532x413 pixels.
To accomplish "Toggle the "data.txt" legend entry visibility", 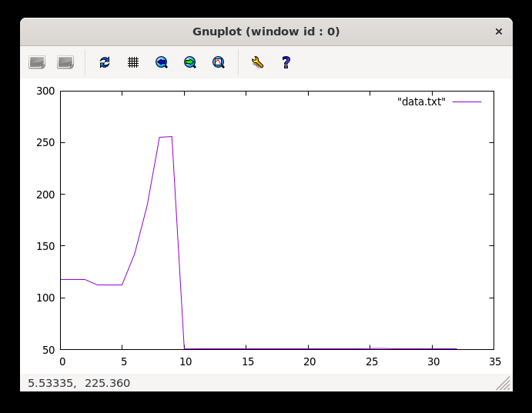I will click(421, 102).
